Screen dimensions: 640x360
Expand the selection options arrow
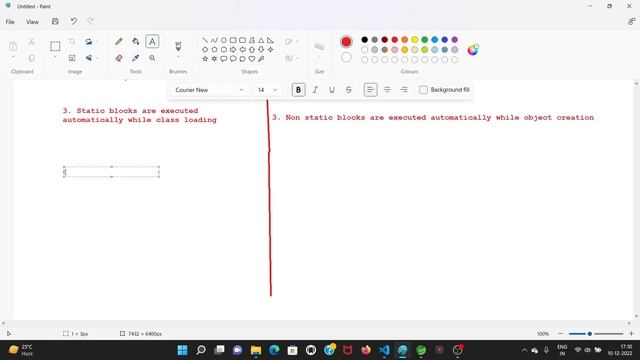tap(55, 57)
